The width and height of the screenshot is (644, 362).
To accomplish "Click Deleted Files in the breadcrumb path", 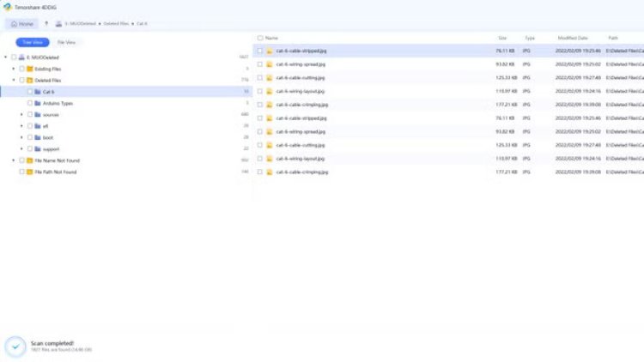I will [117, 23].
